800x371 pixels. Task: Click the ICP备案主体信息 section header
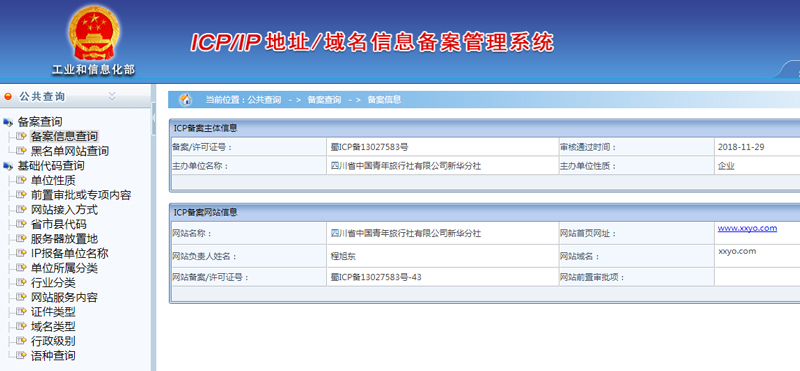click(205, 128)
